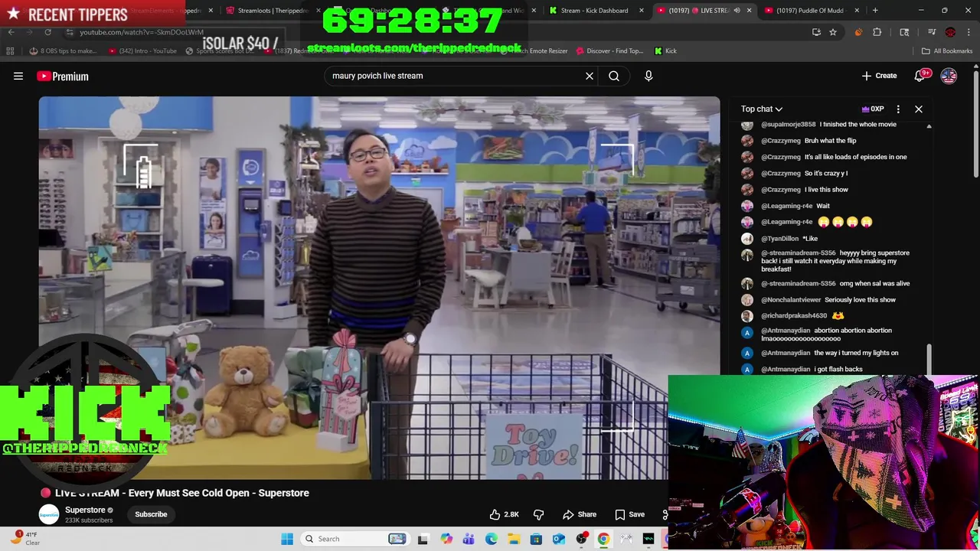
Task: Open Microsoft Store from taskbar
Action: (x=536, y=539)
